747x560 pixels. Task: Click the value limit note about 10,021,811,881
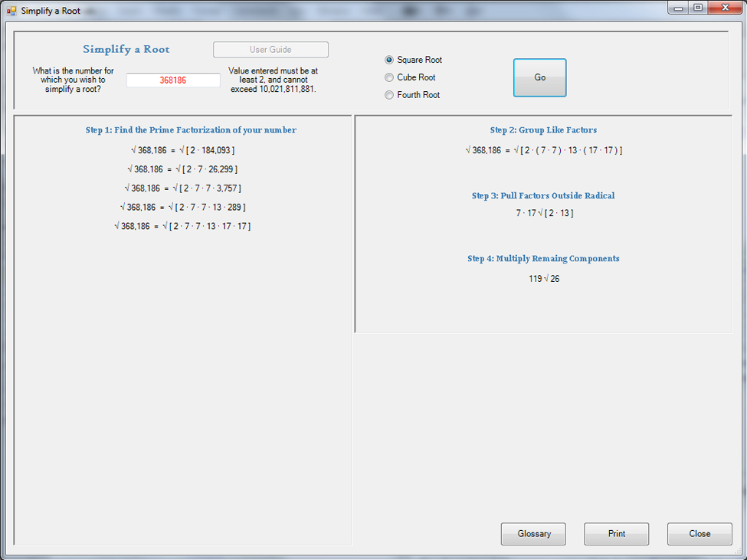tap(274, 80)
